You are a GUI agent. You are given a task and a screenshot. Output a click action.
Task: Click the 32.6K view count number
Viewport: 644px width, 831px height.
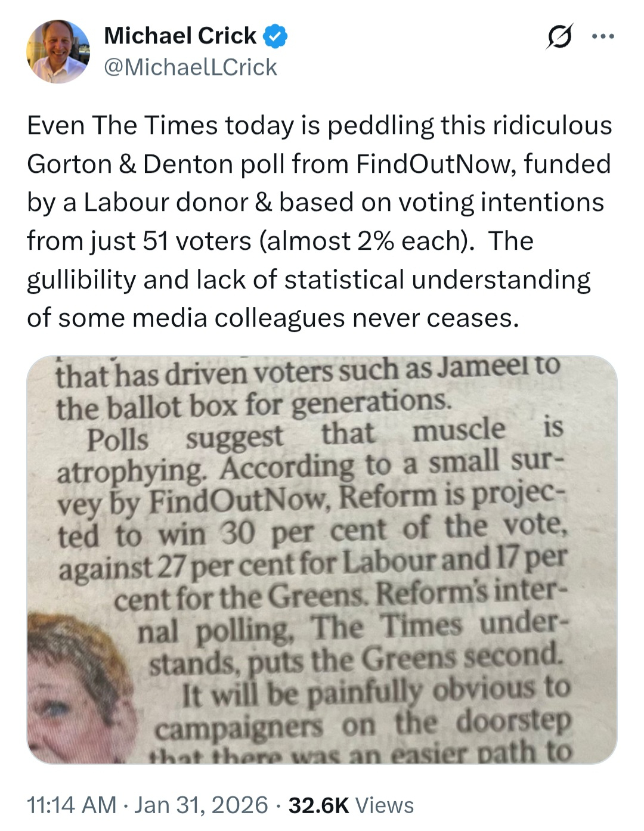click(x=318, y=805)
